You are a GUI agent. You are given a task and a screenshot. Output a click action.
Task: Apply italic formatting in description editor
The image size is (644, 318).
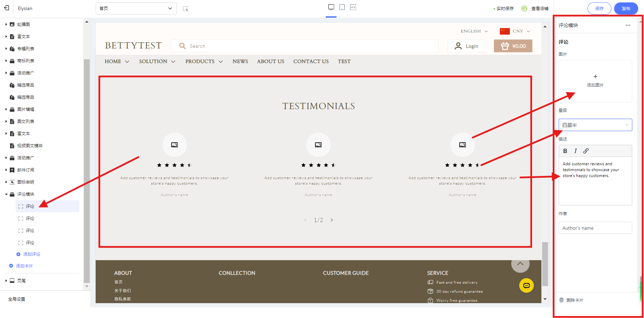(x=575, y=151)
